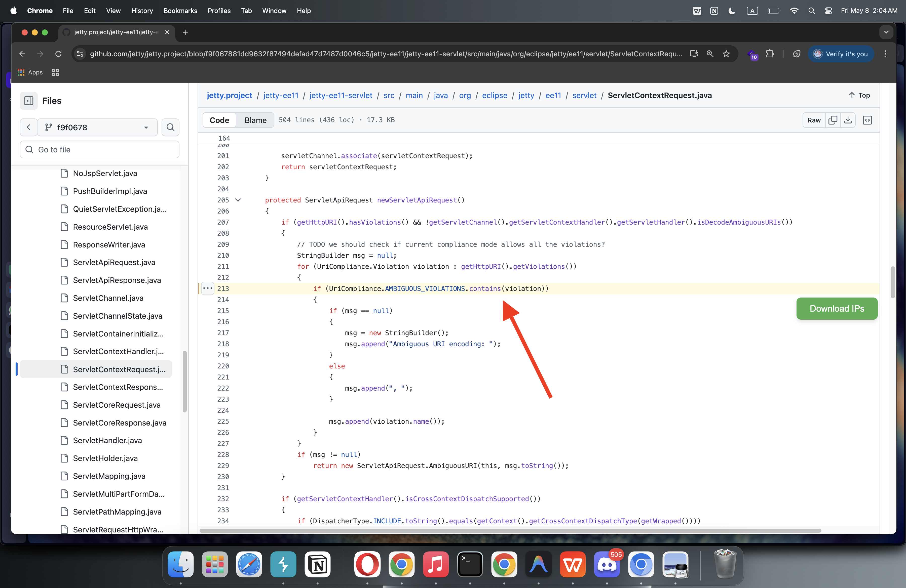The height and width of the screenshot is (588, 906).
Task: Toggle Do Not Disturb moon icon
Action: 731,11
